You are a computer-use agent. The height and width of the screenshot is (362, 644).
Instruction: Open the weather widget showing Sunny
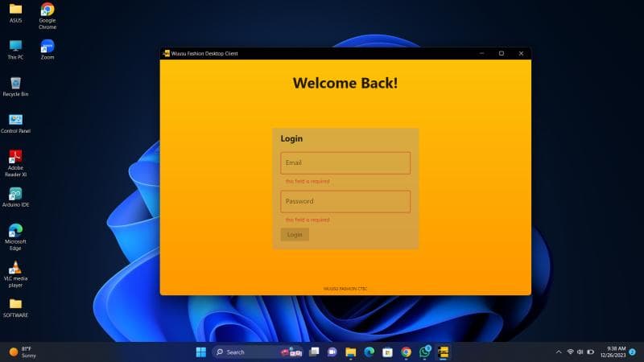click(23, 352)
